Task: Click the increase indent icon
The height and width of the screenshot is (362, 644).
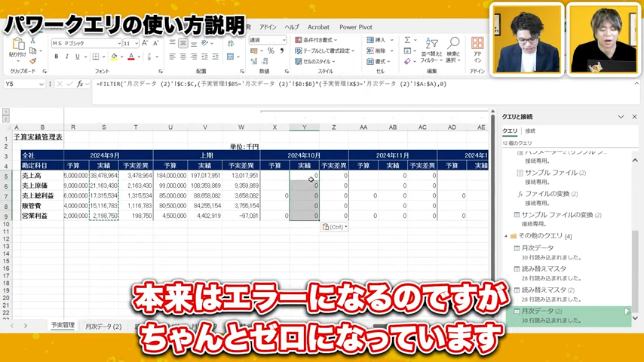Action: point(215,57)
